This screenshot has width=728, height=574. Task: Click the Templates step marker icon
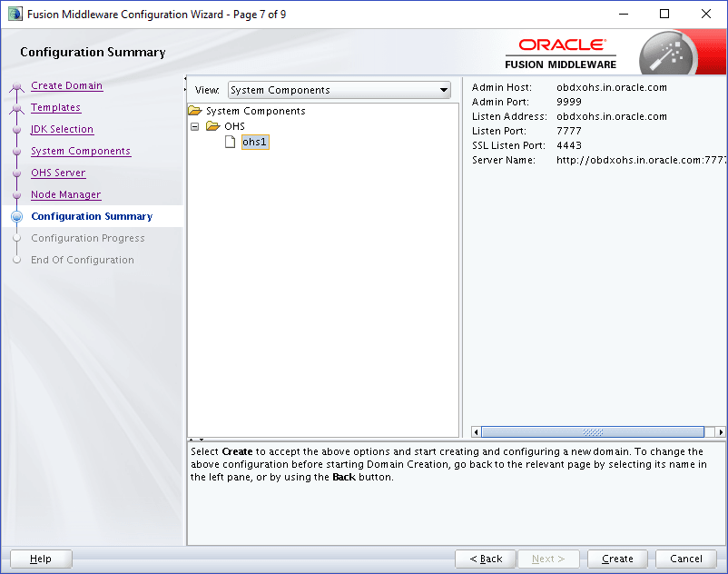pos(16,108)
